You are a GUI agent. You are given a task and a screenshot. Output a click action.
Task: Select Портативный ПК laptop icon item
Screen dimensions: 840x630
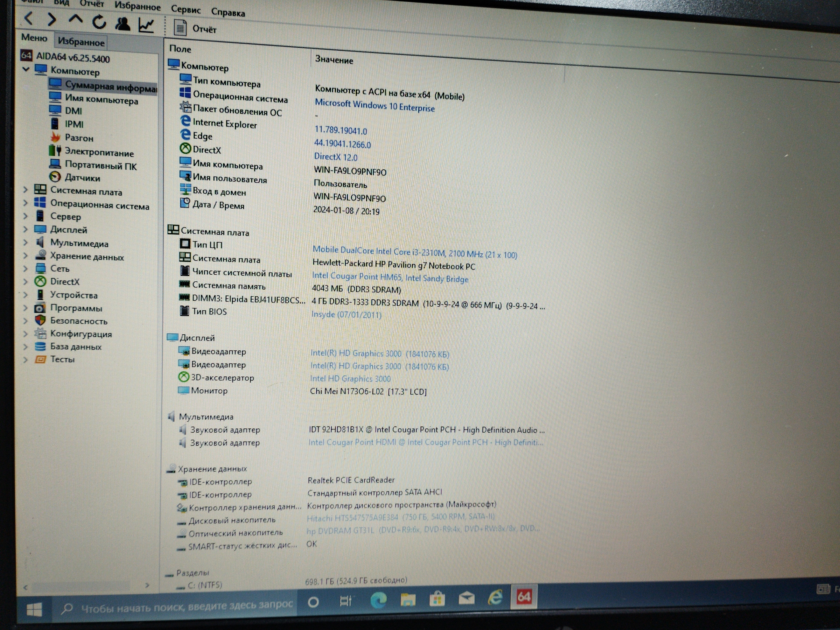point(55,164)
